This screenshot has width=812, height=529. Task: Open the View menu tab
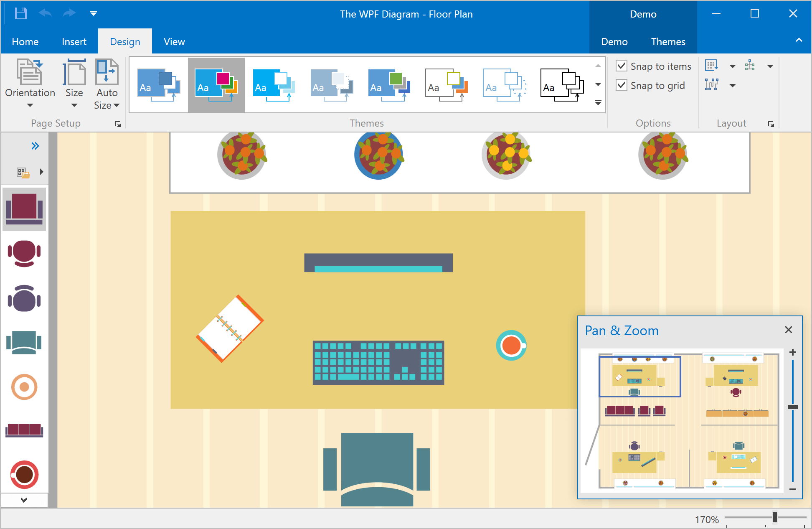coord(173,41)
